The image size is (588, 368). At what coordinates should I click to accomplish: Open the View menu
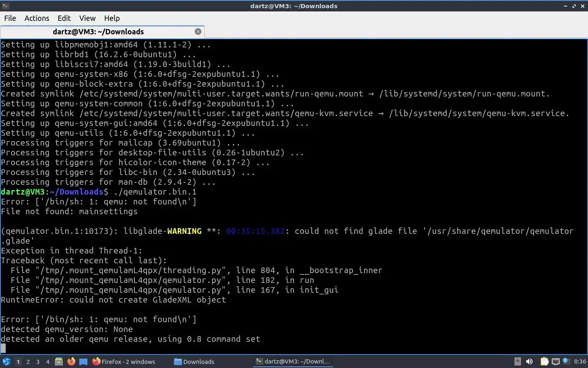pos(87,18)
